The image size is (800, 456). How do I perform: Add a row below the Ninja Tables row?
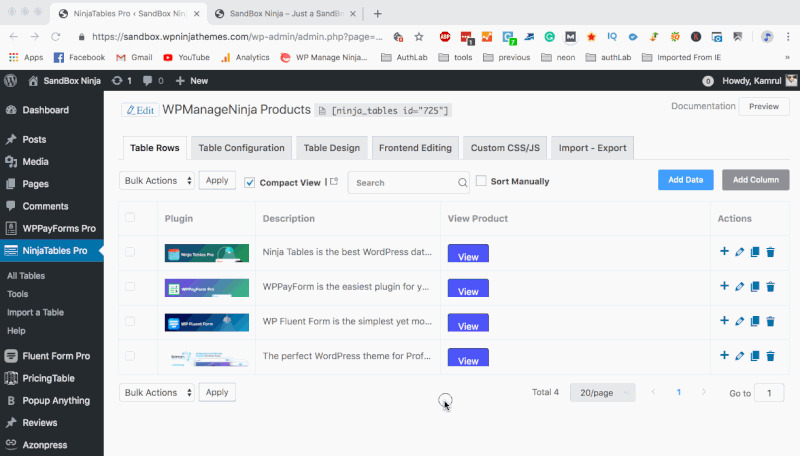[x=724, y=251]
